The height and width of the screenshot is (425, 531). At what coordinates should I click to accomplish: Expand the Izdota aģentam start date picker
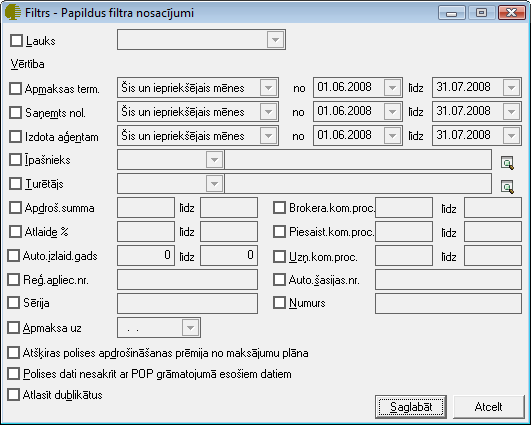pyautogui.click(x=392, y=136)
